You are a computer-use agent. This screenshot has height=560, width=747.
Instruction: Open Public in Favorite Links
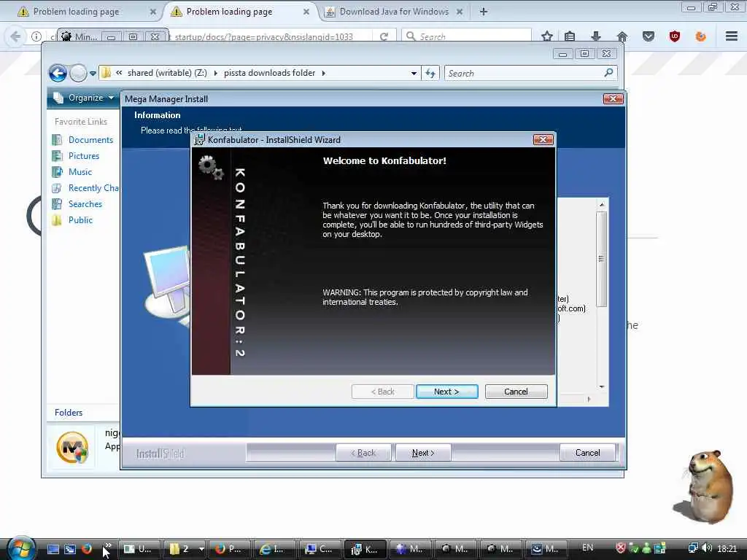(80, 220)
